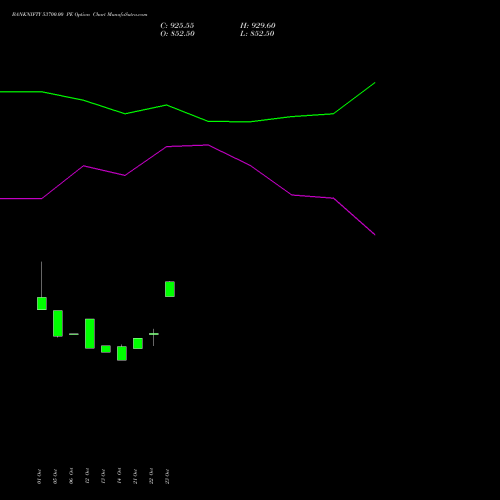
Task: Click the open value O: 852.50
Action: click(177, 34)
